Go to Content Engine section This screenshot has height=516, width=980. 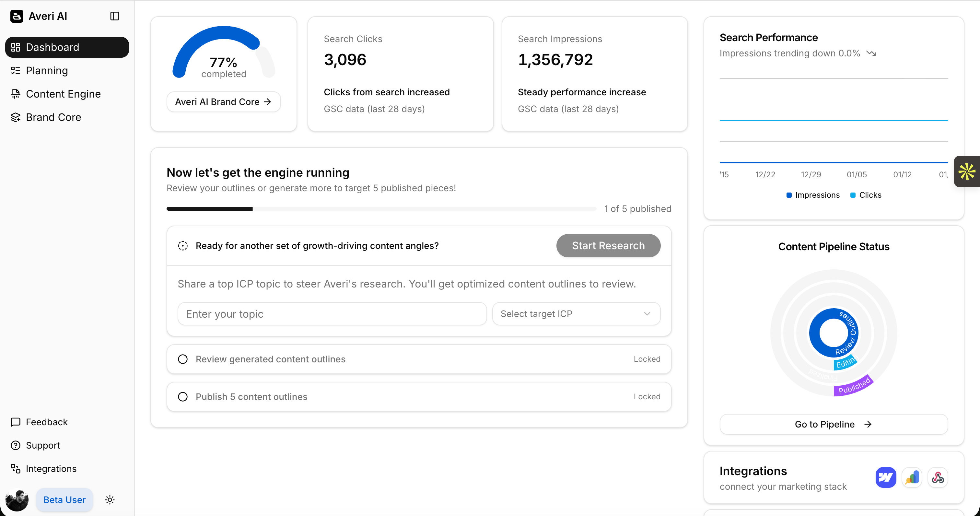[63, 94]
